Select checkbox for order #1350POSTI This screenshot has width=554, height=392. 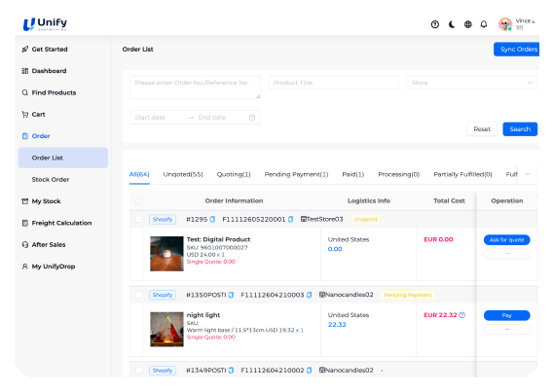coord(138,295)
